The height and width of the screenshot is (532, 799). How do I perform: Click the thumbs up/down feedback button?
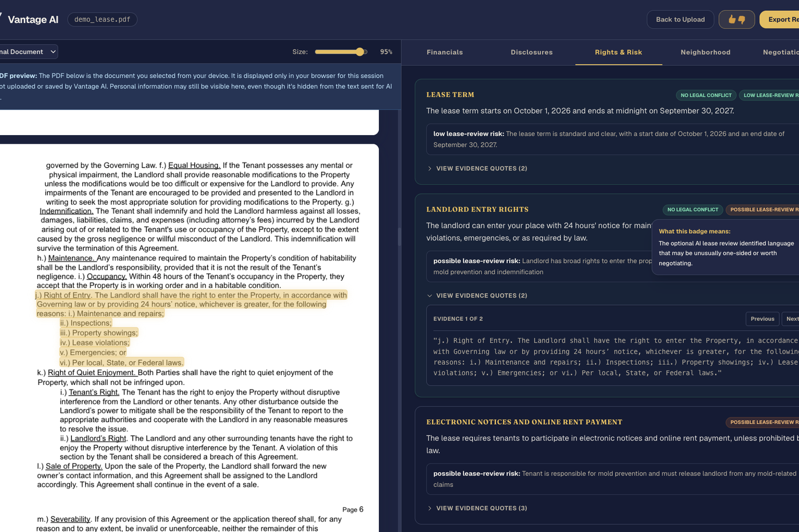coord(736,19)
